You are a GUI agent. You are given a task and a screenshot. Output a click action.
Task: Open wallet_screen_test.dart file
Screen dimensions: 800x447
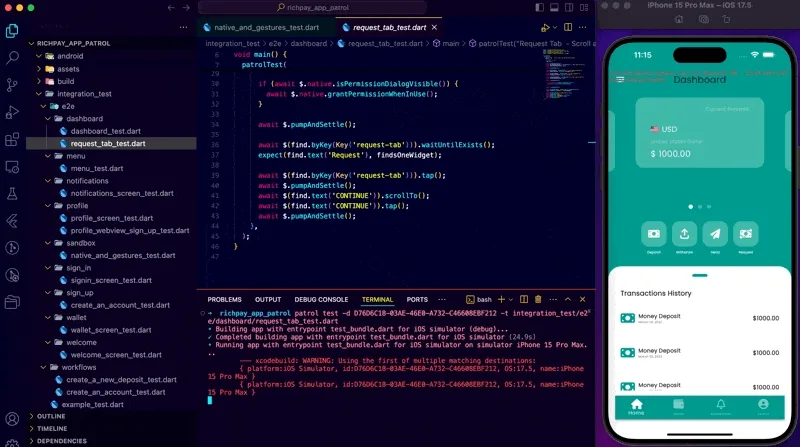tap(111, 330)
